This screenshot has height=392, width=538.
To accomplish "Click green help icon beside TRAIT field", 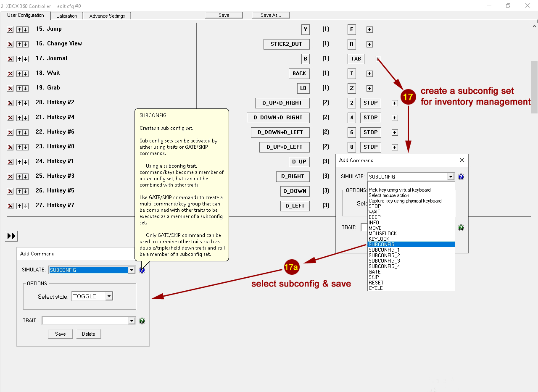I will [142, 321].
